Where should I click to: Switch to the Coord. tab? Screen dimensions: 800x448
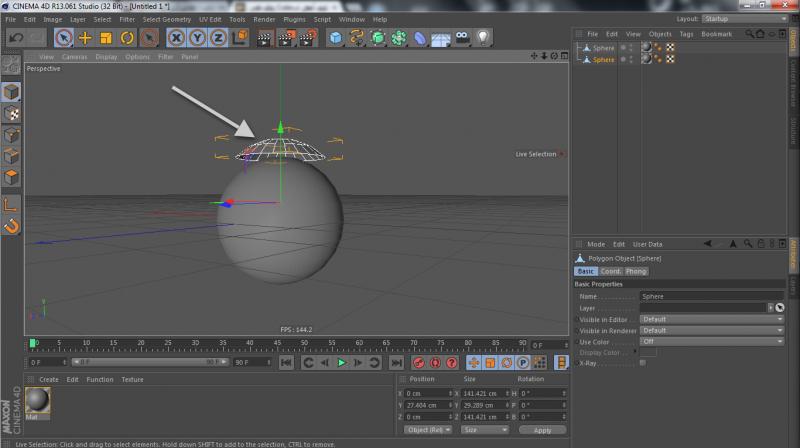(x=611, y=271)
